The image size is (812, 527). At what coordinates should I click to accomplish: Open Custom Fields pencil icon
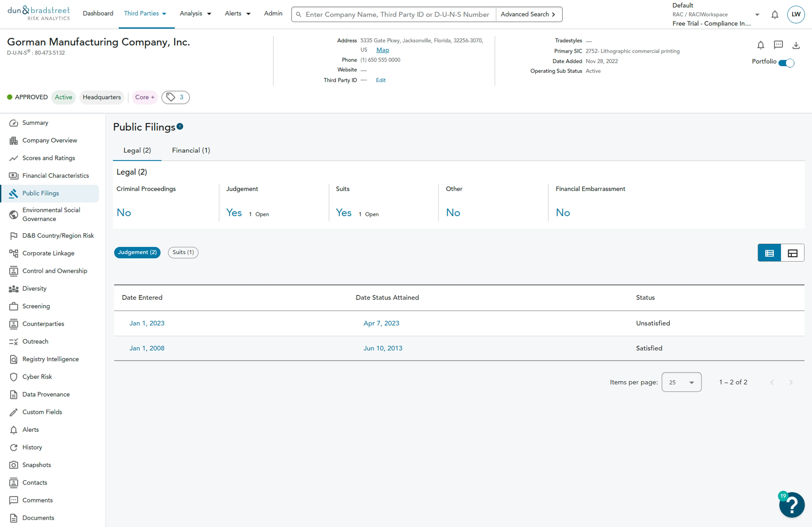(13, 412)
